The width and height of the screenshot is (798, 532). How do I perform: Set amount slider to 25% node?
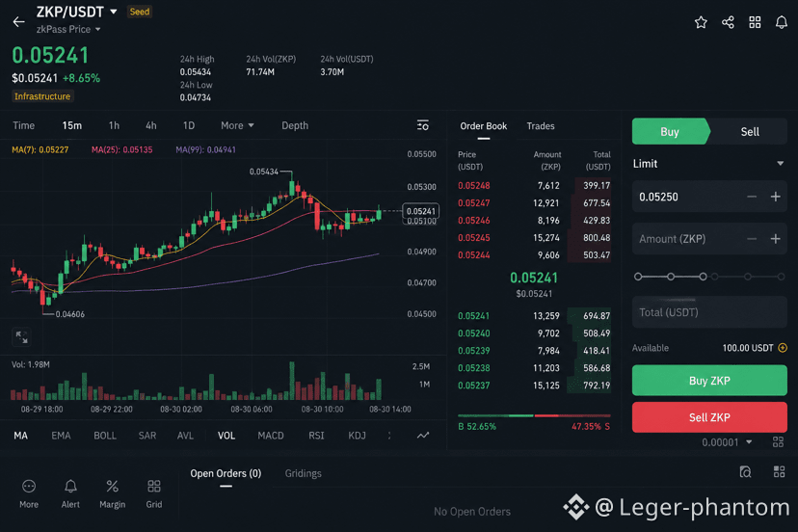[671, 277]
